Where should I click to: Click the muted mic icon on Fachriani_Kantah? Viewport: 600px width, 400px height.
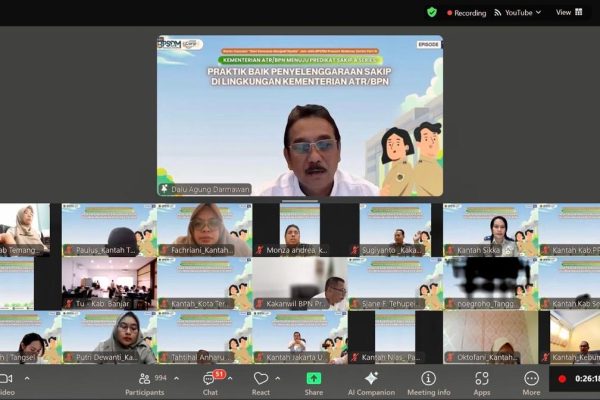point(165,250)
